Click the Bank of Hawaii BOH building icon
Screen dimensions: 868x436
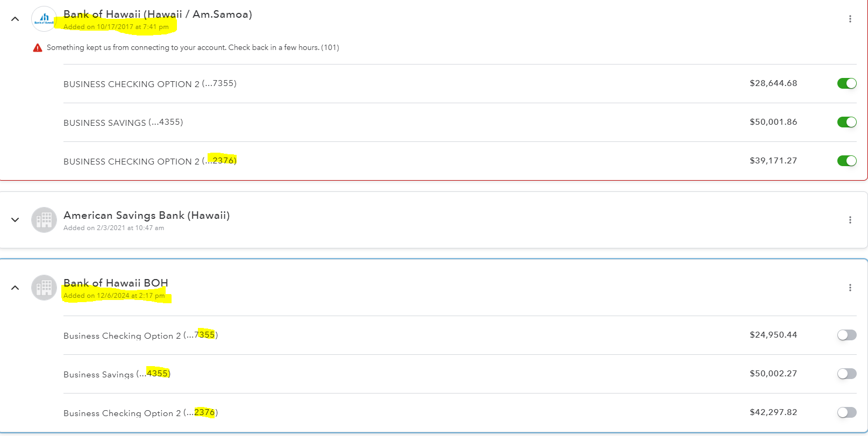(x=44, y=288)
